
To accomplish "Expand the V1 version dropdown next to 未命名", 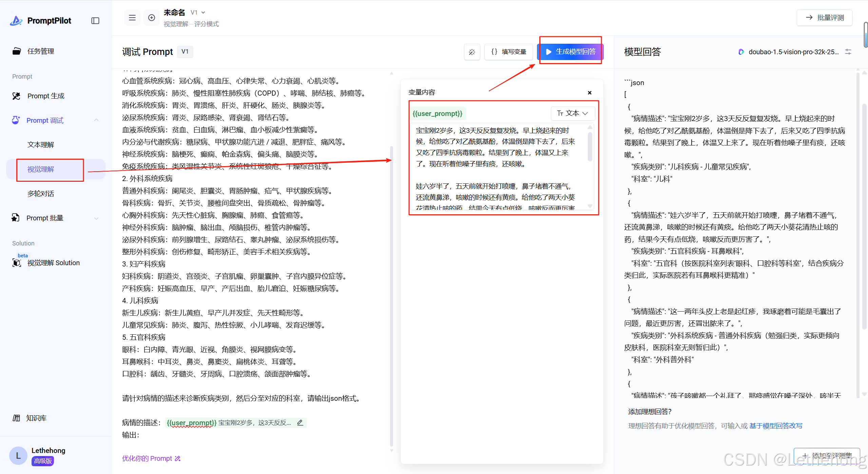I will 198,13.
